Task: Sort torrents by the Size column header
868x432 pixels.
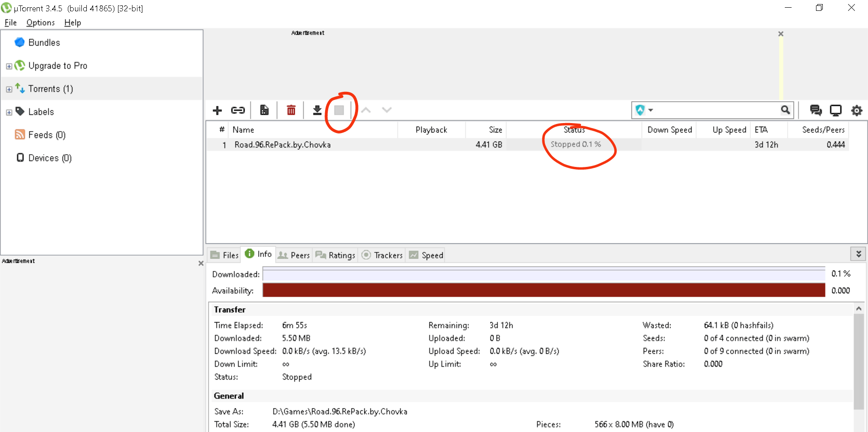Action: pos(495,130)
